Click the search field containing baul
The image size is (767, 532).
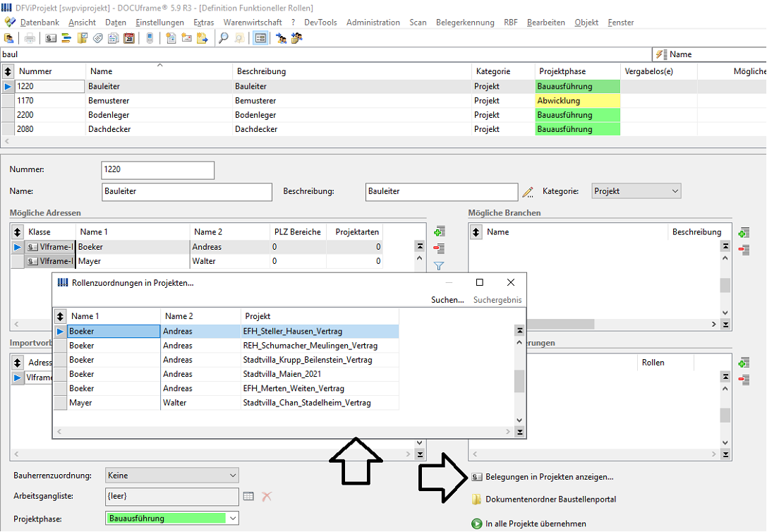pos(326,54)
